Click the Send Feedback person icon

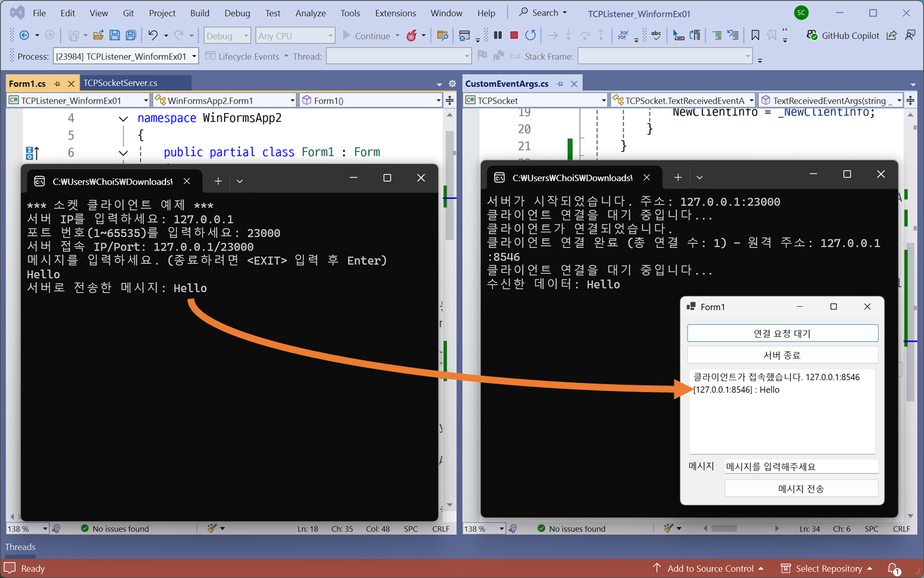point(910,35)
